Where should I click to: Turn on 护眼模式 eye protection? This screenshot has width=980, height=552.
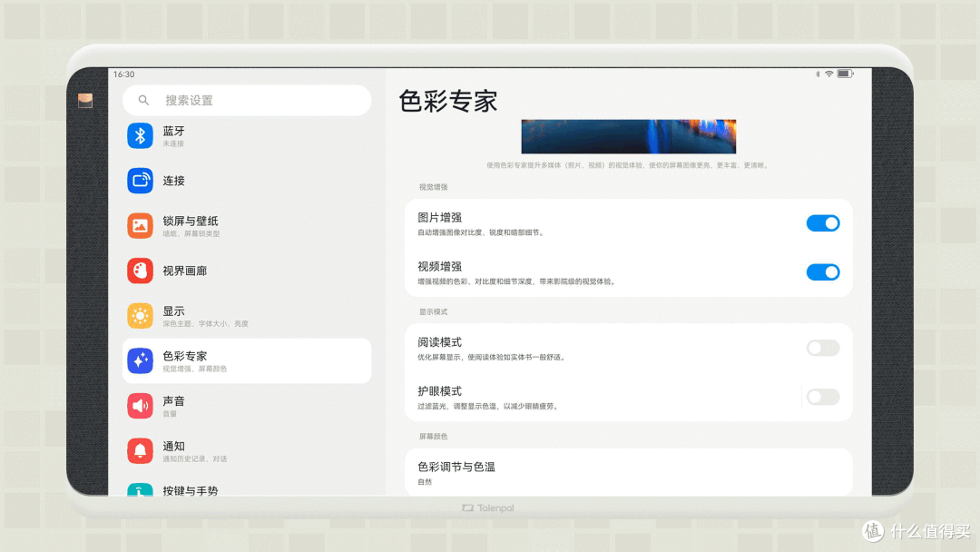coord(822,397)
